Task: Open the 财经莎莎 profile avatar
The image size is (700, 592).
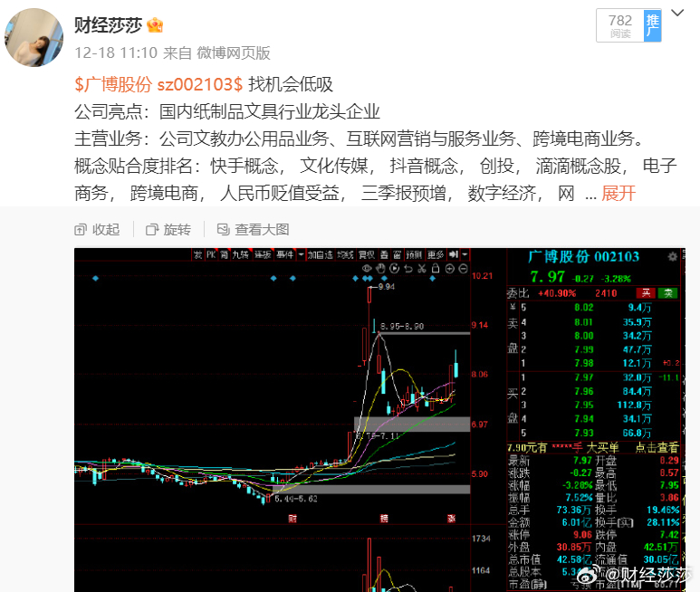Action: [x=34, y=37]
